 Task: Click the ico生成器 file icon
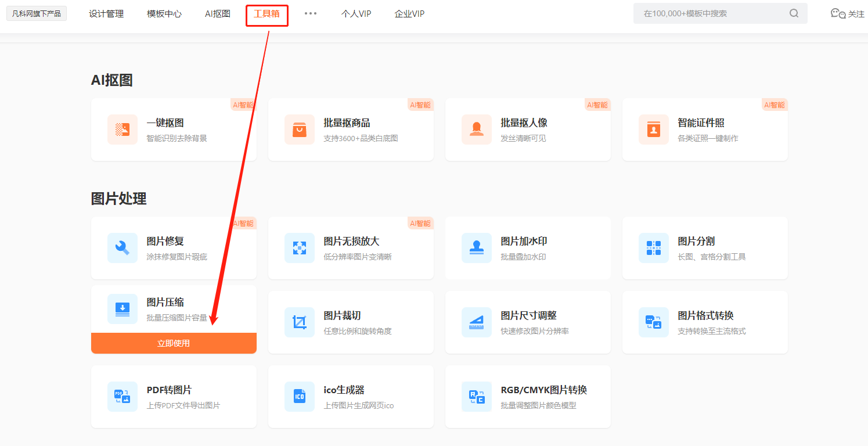coord(300,397)
